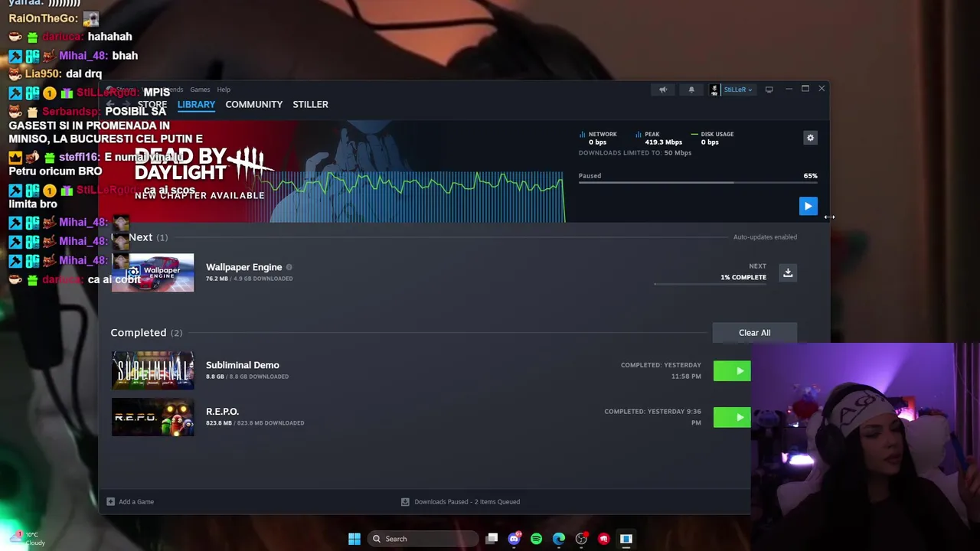The width and height of the screenshot is (980, 551).
Task: Open R.E.P.O. title link
Action: pyautogui.click(x=222, y=412)
